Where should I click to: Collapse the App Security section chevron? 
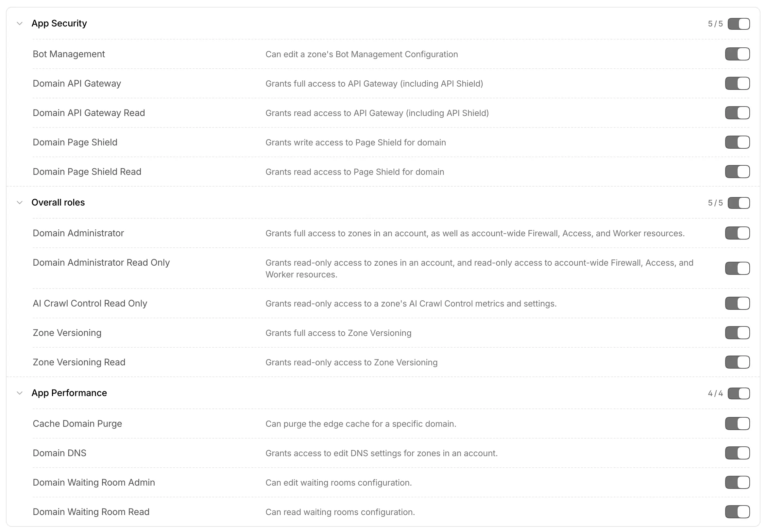coord(20,24)
